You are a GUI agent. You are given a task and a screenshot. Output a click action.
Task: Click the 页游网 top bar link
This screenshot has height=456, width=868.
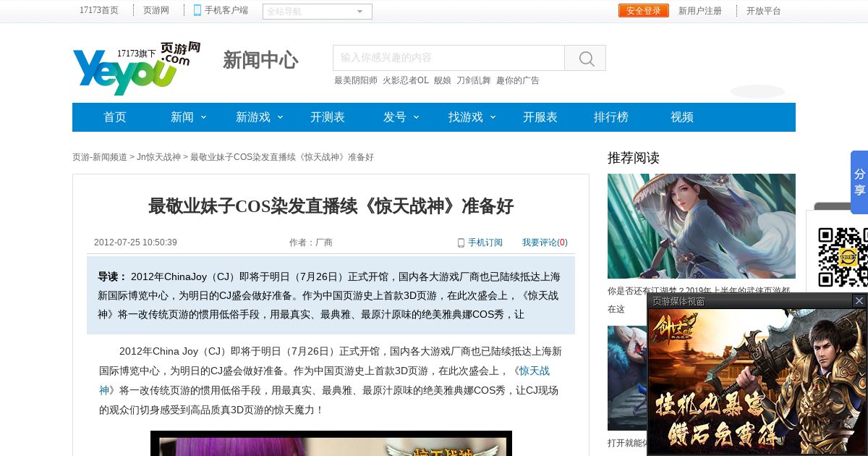pyautogui.click(x=156, y=10)
